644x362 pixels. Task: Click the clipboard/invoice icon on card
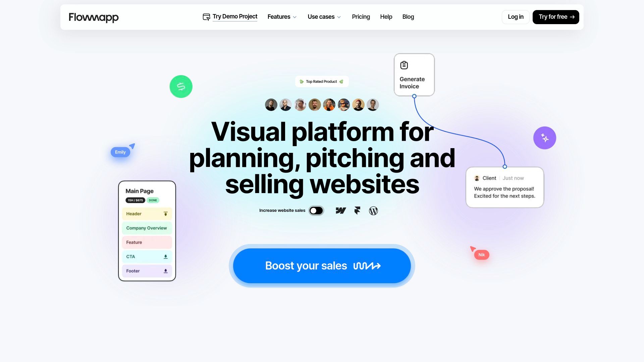coord(404,65)
